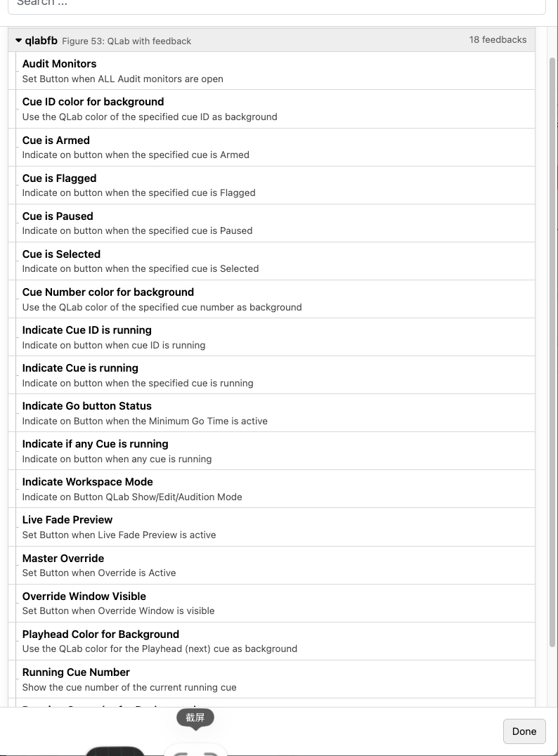
Task: Pick the Cue is Flagged feedback
Action: point(275,185)
